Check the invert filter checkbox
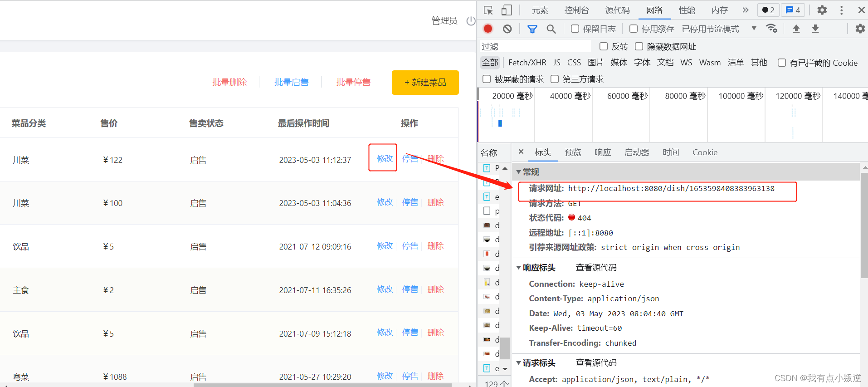868x387 pixels. click(x=604, y=46)
